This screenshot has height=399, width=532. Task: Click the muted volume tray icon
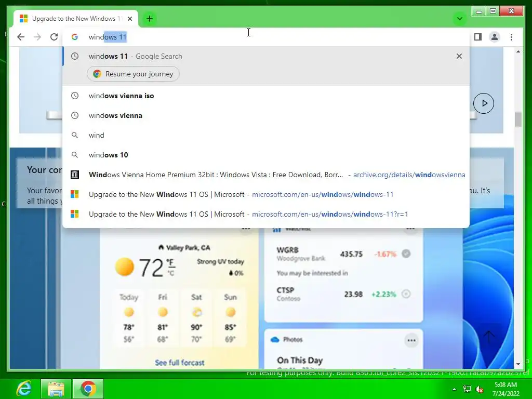[480, 389]
